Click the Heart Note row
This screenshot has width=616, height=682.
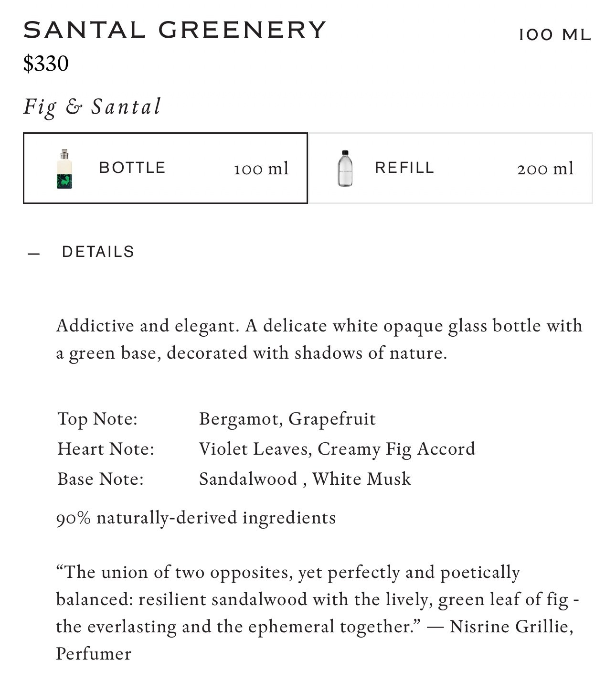point(266,449)
